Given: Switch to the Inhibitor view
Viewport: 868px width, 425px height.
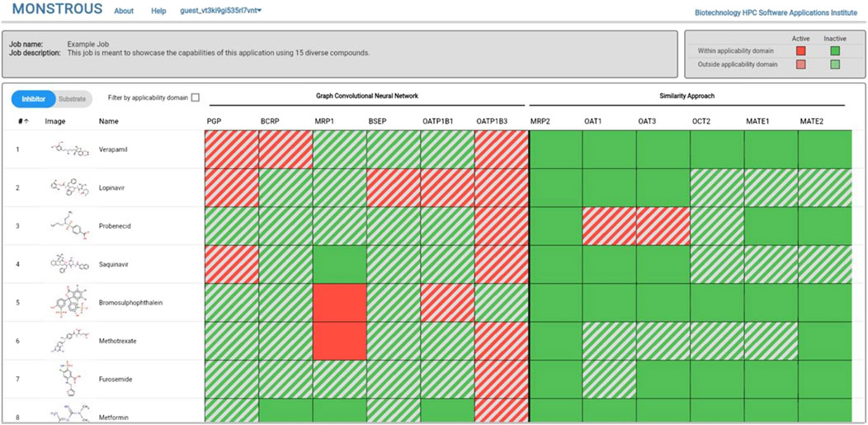Looking at the screenshot, I should tap(33, 99).
